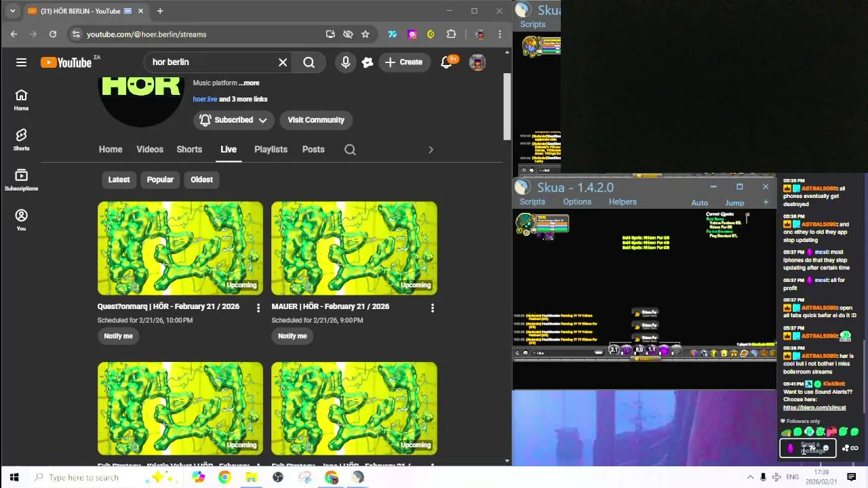Switch to the Videos tab
The width and height of the screenshot is (868, 488).
click(x=150, y=149)
